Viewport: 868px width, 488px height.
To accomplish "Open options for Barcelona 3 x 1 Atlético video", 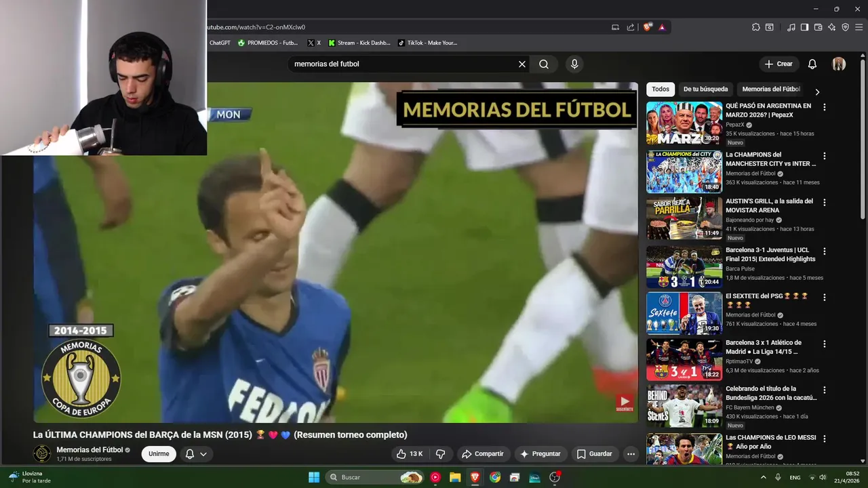I will tap(825, 344).
